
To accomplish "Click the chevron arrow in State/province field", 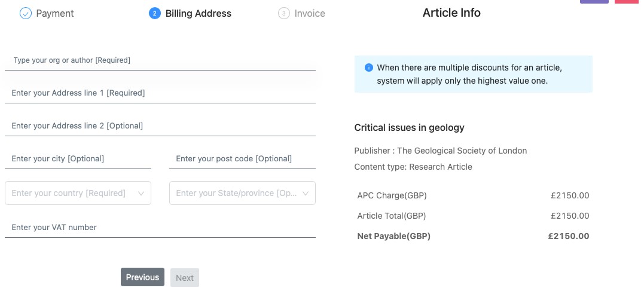I will click(306, 194).
